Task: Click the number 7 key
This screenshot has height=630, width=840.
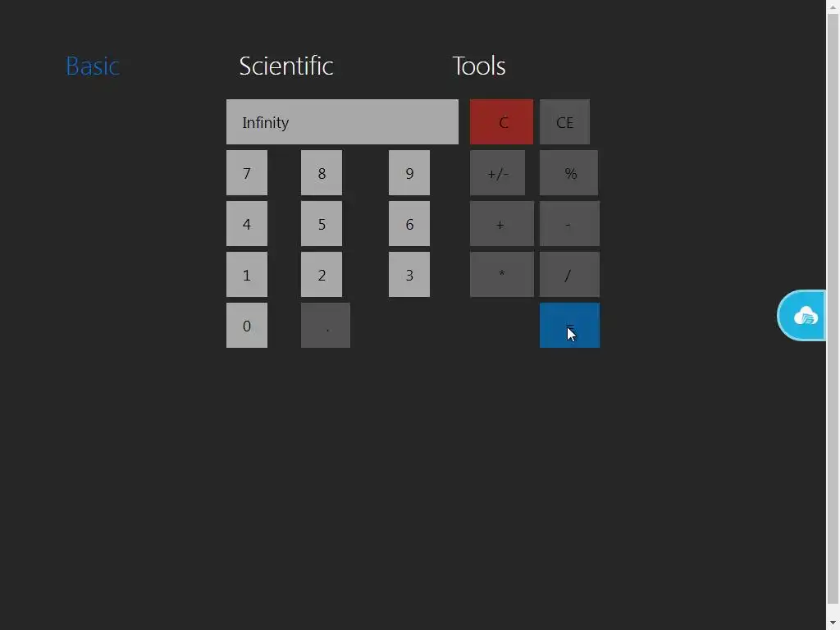Action: [247, 172]
